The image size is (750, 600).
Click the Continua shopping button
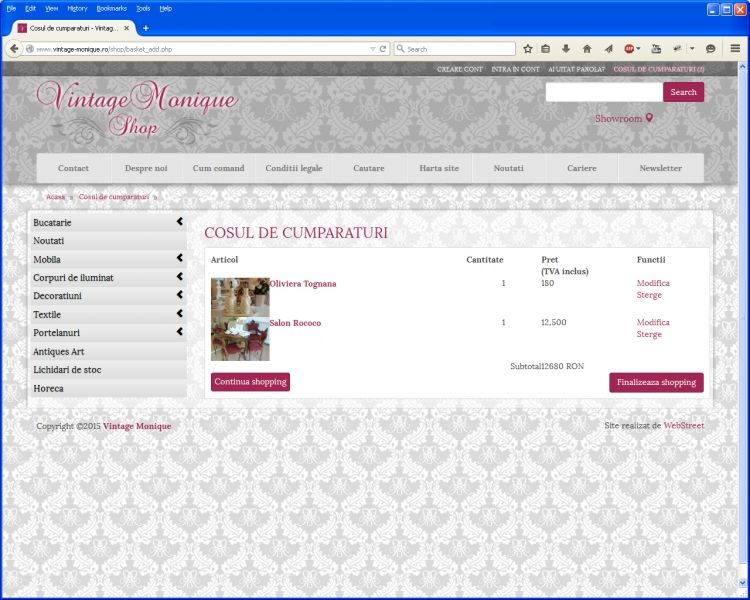(250, 382)
